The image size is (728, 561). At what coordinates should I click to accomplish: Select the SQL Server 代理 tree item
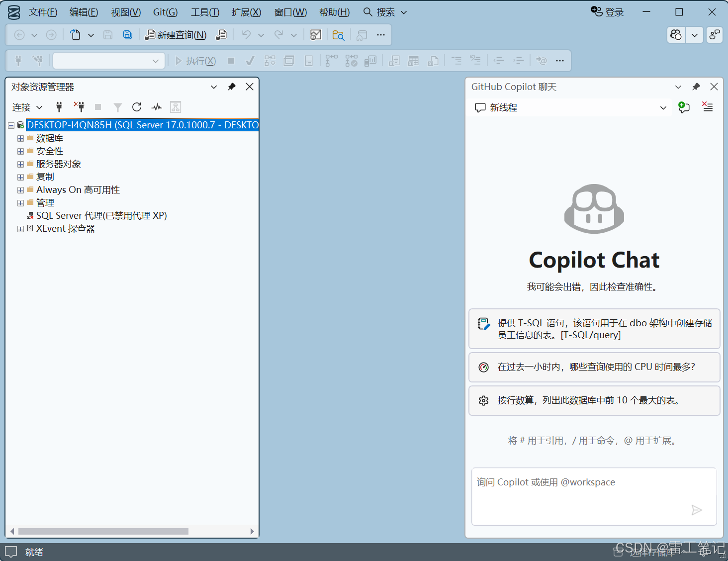click(x=101, y=216)
